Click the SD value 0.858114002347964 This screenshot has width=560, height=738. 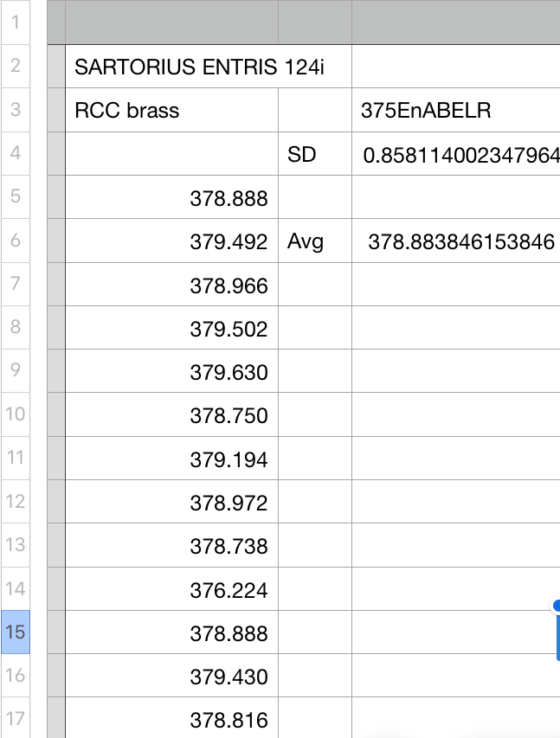pyautogui.click(x=459, y=154)
